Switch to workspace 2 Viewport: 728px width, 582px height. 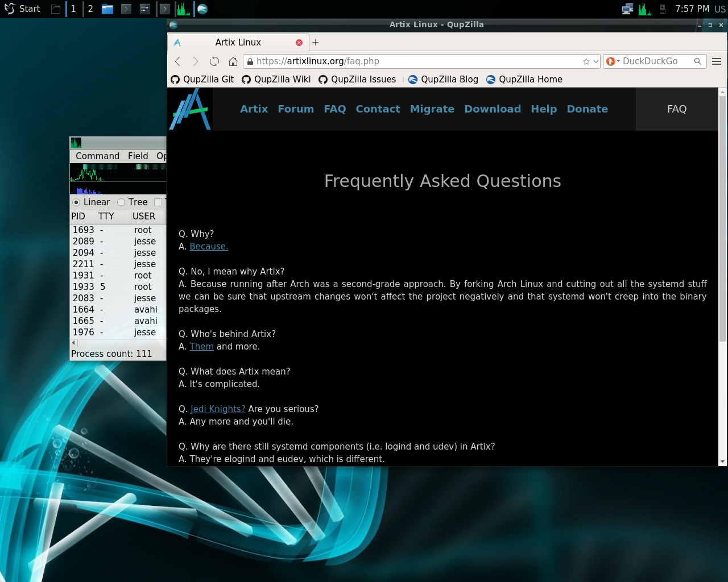point(90,9)
